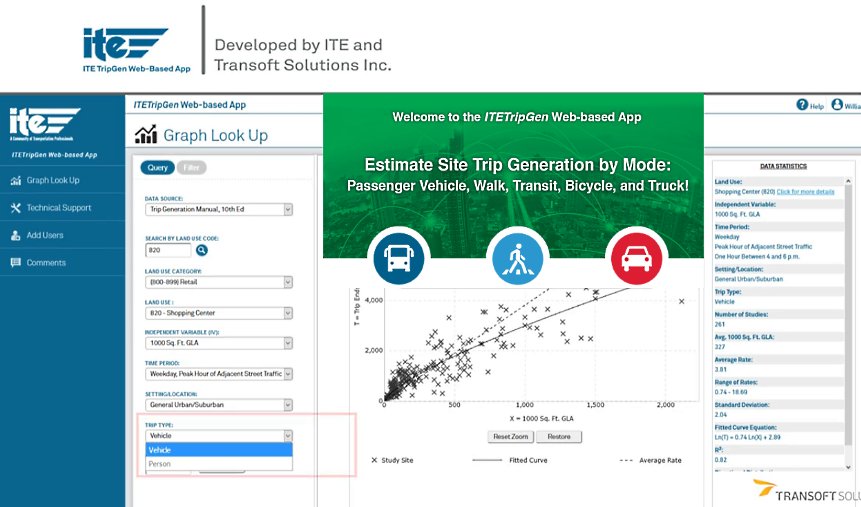The height and width of the screenshot is (507, 861).
Task: Select Vehicle option in Trip Type list
Action: point(219,450)
